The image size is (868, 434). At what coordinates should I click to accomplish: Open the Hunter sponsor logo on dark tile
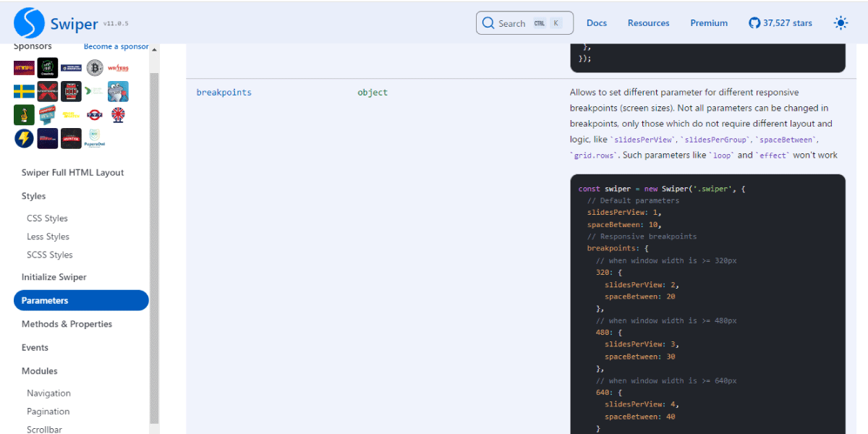[x=71, y=138]
